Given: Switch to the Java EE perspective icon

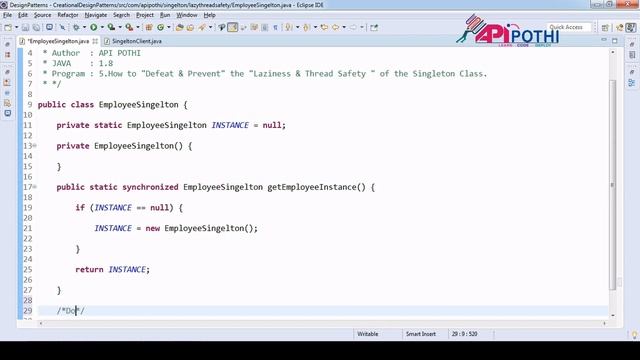Looking at the screenshot, I should 620,27.
